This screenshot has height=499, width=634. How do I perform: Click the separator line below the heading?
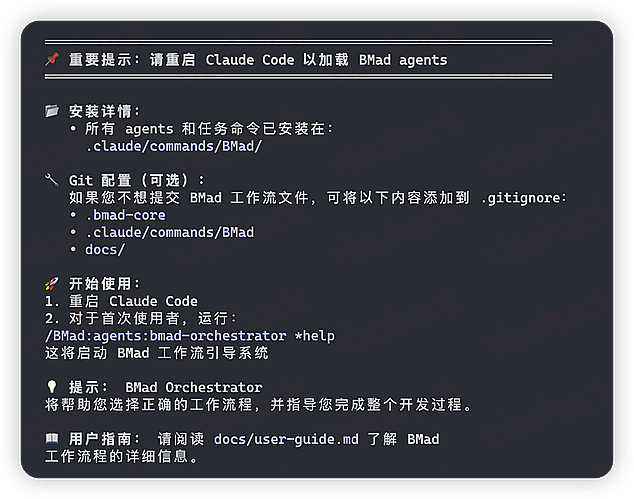point(298,76)
